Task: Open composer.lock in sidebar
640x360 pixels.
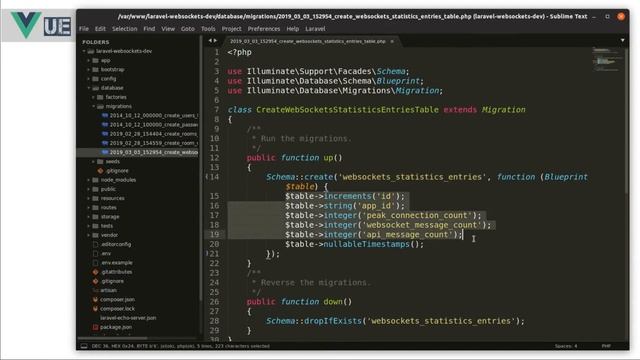Action: [118, 309]
